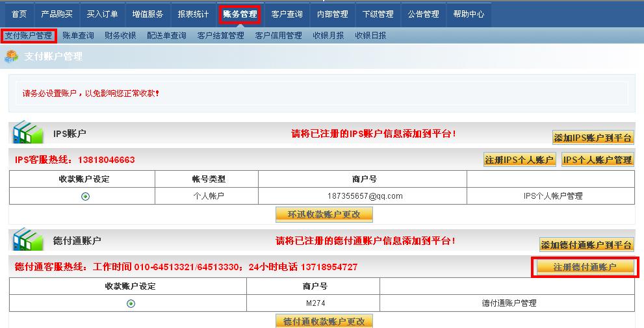The image size is (644, 328).
Task: Click 注册德付通账户 button
Action: pyautogui.click(x=584, y=267)
